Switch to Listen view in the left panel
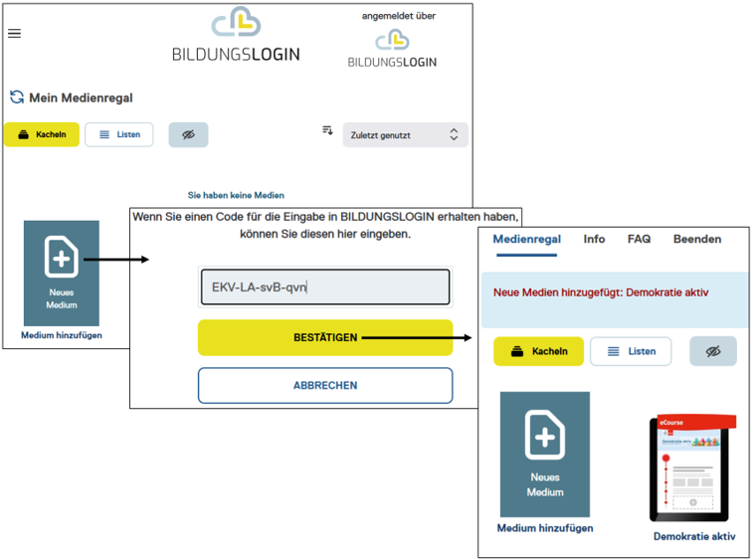This screenshot has width=752, height=560. (x=119, y=134)
